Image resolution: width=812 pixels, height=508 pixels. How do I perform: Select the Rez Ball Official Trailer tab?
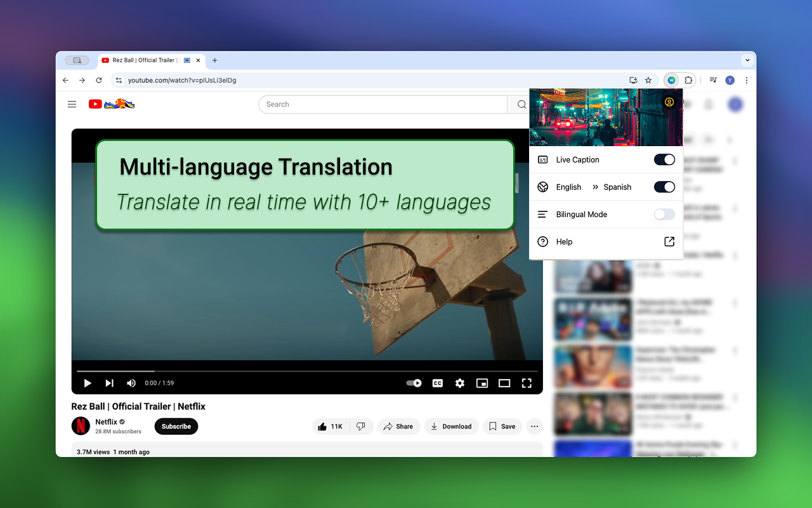[151, 60]
